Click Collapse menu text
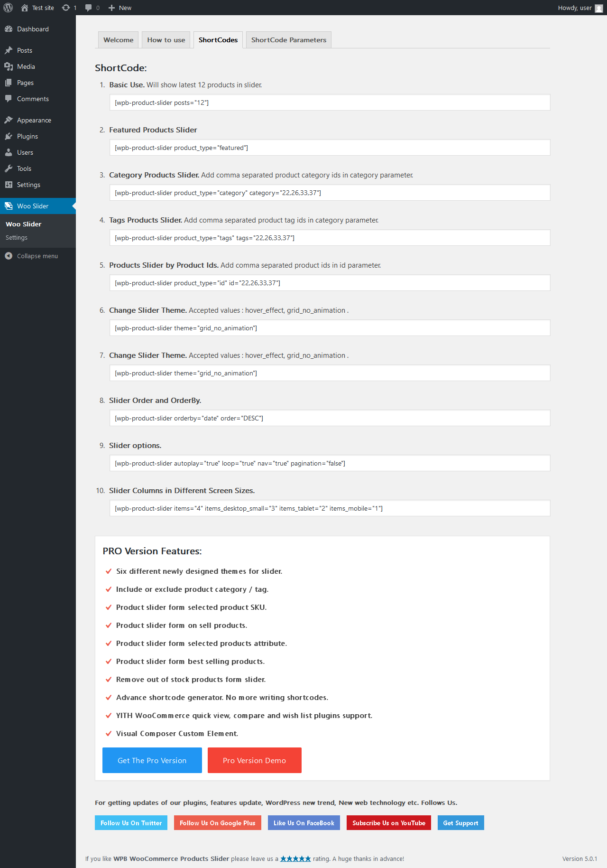607x868 pixels. pyautogui.click(x=37, y=256)
